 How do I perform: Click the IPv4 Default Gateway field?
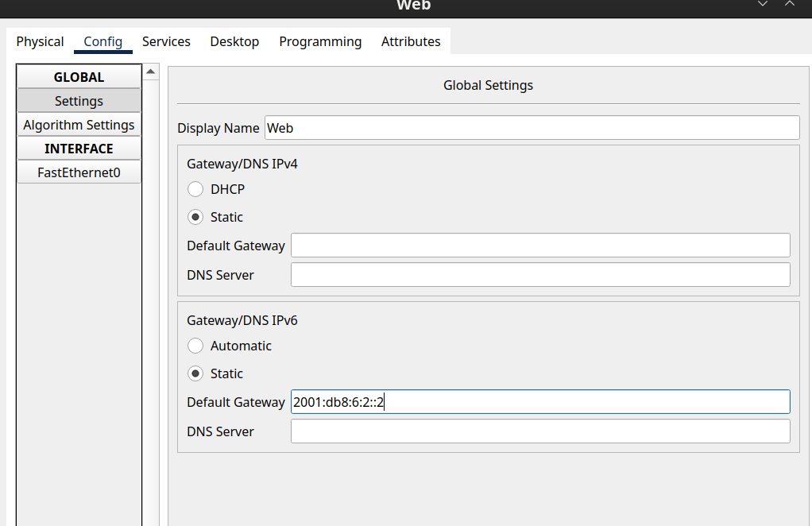[540, 246]
